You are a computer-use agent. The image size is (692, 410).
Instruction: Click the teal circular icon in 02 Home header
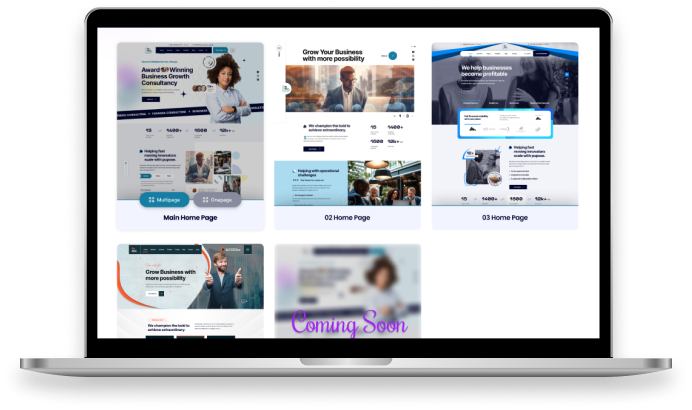point(393,56)
